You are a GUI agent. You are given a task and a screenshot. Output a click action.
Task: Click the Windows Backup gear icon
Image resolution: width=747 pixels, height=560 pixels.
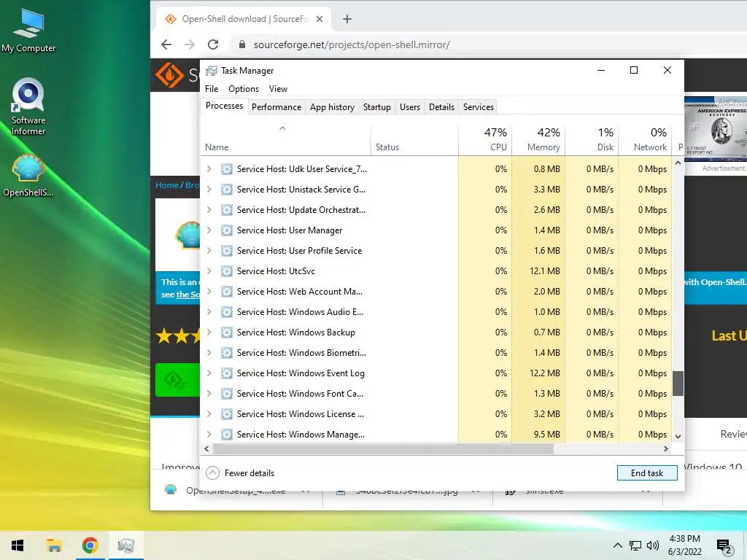click(227, 332)
